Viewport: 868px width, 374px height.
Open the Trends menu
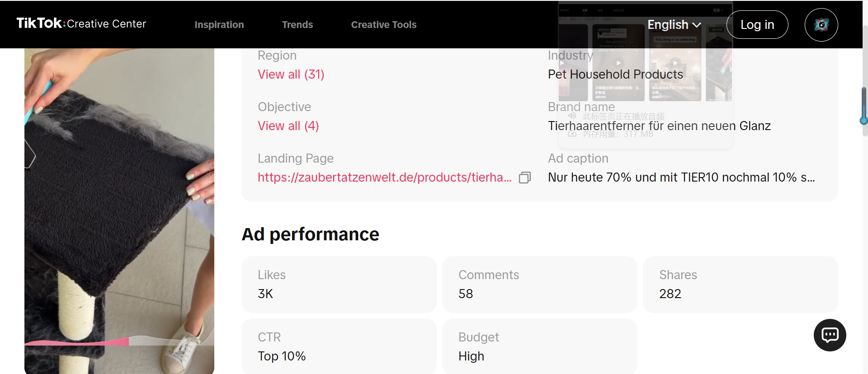[x=297, y=25]
